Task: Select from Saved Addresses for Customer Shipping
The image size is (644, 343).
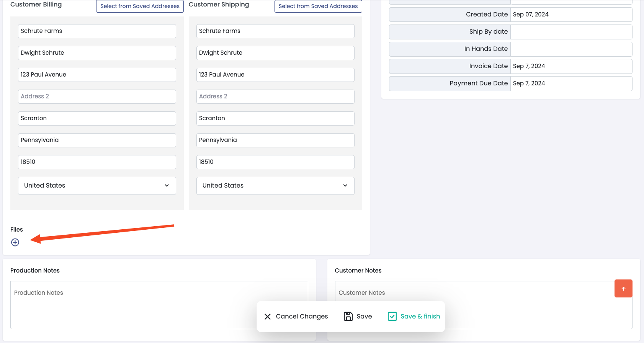Action: tap(318, 6)
